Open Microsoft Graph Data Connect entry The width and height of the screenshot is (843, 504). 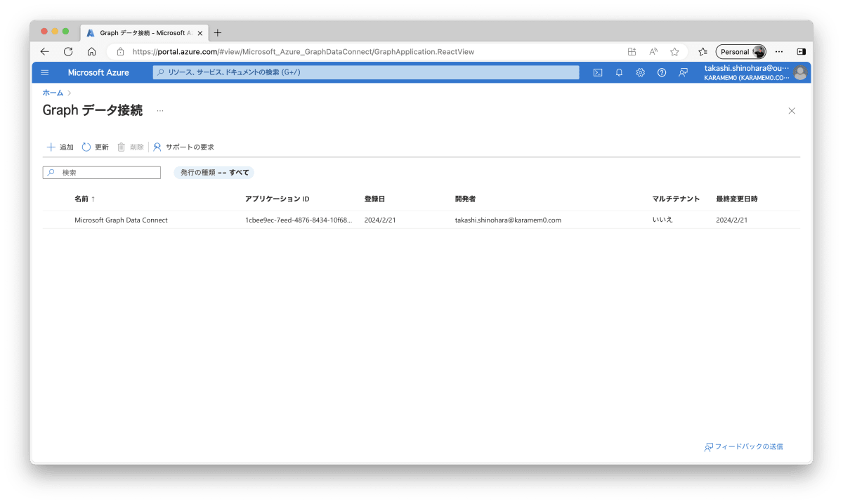click(x=121, y=220)
